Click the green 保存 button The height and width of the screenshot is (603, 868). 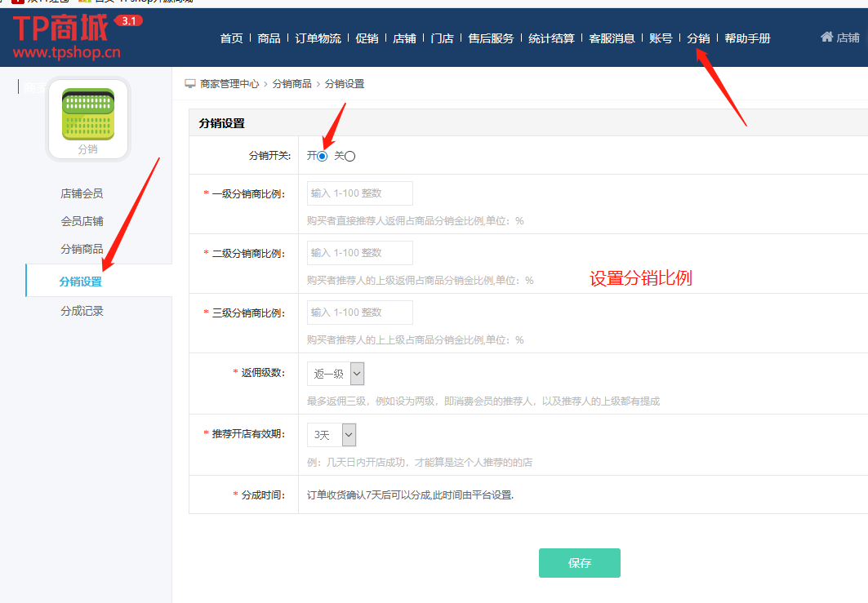579,563
